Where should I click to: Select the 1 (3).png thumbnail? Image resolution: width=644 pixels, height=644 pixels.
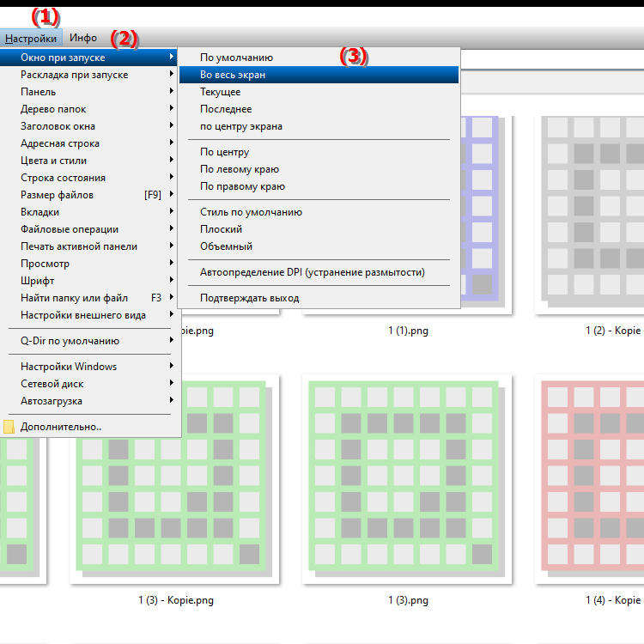click(x=407, y=479)
